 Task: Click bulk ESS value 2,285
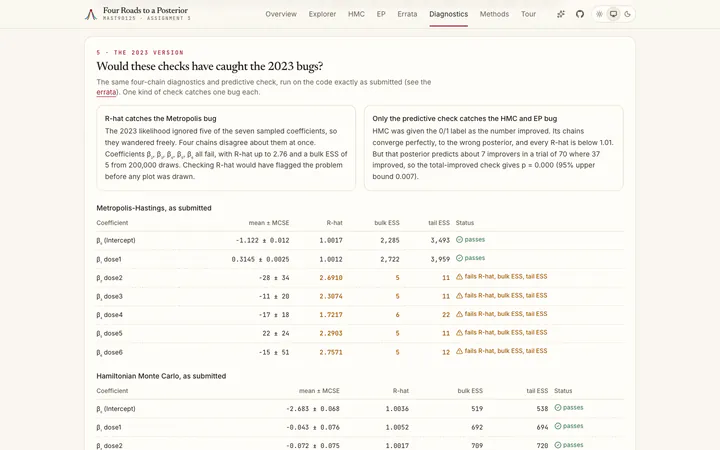(390, 240)
